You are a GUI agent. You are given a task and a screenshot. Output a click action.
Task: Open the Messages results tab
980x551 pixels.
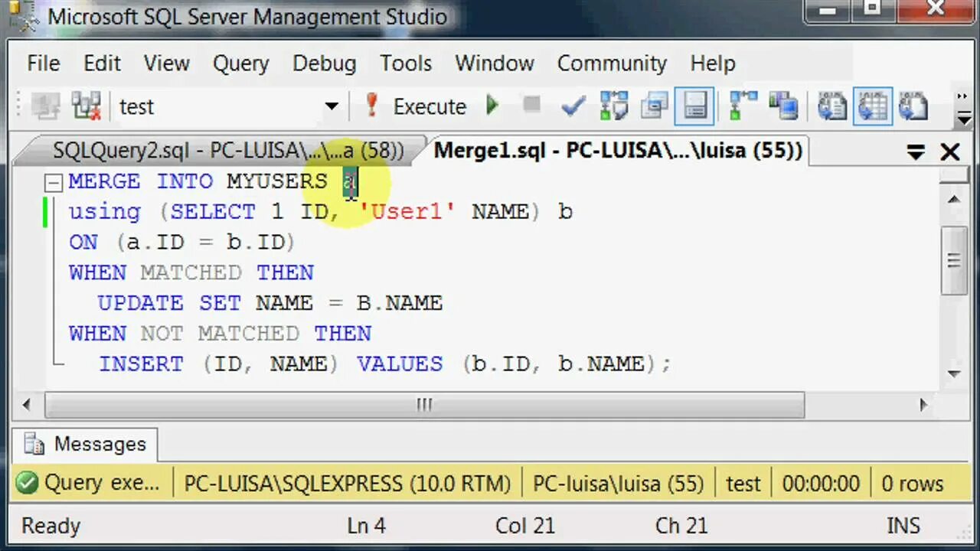coord(85,444)
